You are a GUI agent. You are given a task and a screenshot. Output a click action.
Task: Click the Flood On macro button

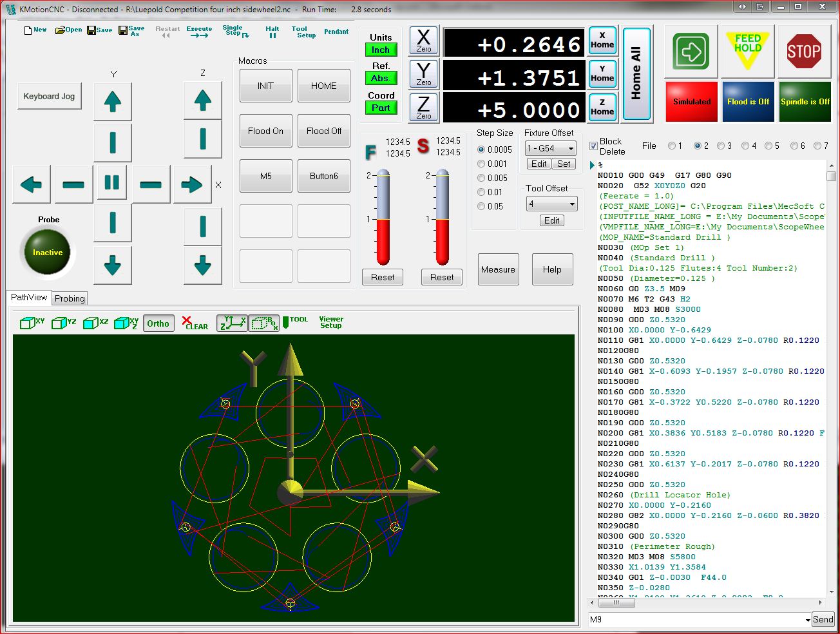[x=265, y=131]
